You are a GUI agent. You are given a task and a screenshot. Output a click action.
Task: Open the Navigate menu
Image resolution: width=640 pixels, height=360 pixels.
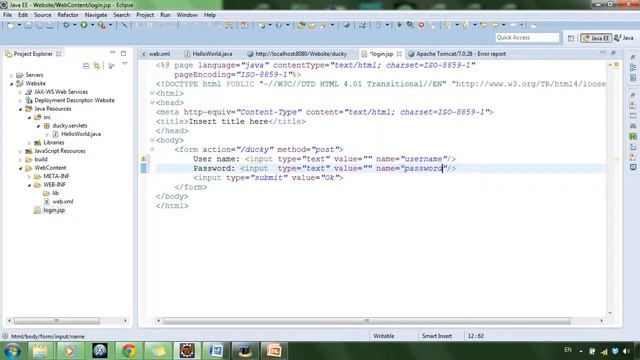[96, 15]
